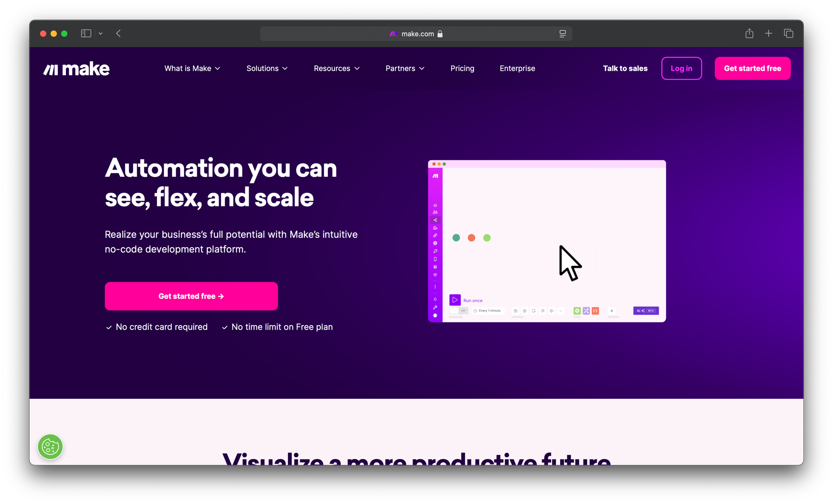Open the cookie preferences badge
Image resolution: width=833 pixels, height=504 pixels.
[x=50, y=447]
